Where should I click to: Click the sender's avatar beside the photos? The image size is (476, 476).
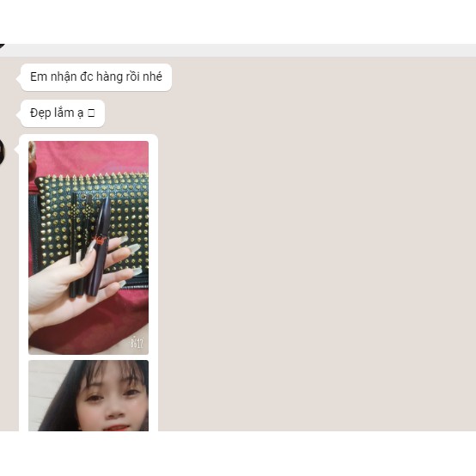tap(2, 152)
